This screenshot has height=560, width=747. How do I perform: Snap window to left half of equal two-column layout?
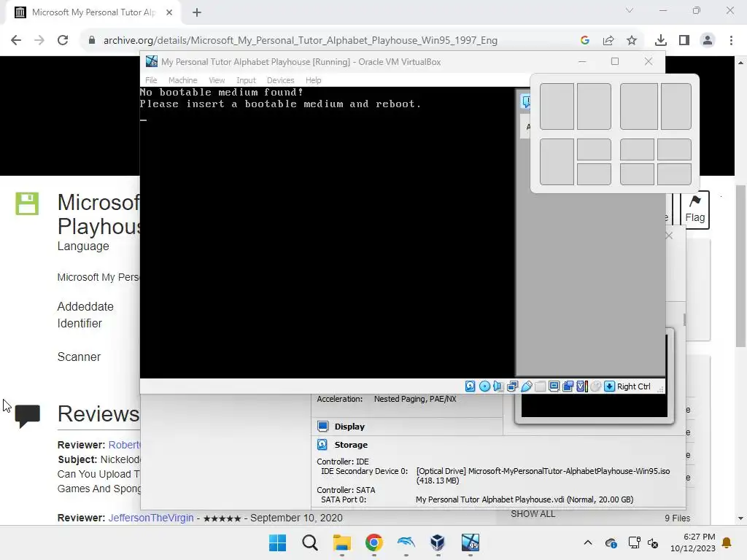[x=557, y=106]
